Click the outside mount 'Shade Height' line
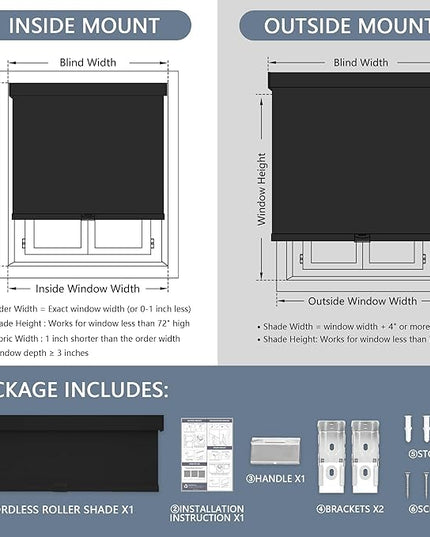 click(x=343, y=339)
